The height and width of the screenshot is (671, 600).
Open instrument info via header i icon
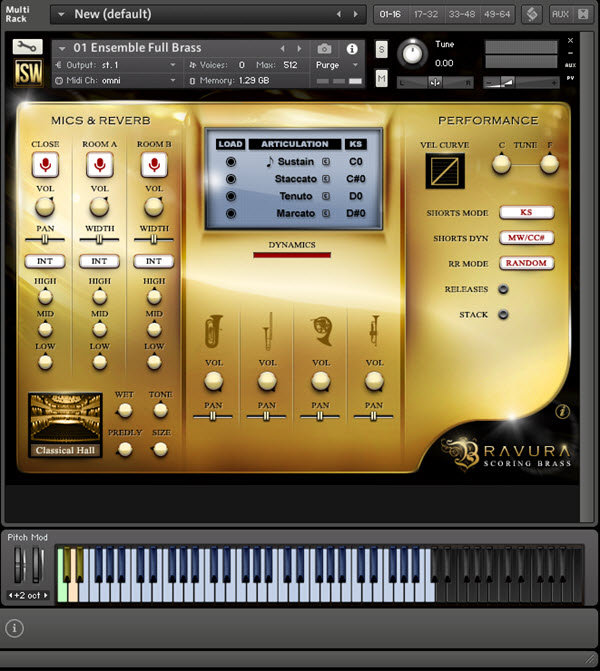click(x=352, y=49)
